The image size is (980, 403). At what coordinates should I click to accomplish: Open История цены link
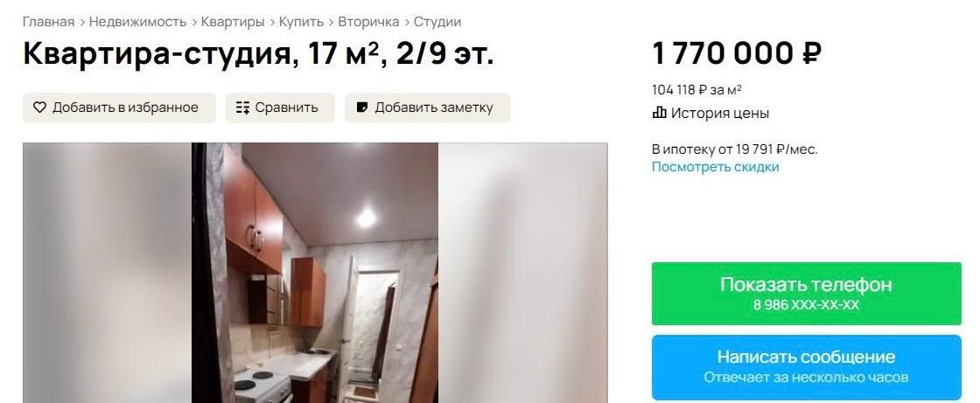tap(719, 113)
